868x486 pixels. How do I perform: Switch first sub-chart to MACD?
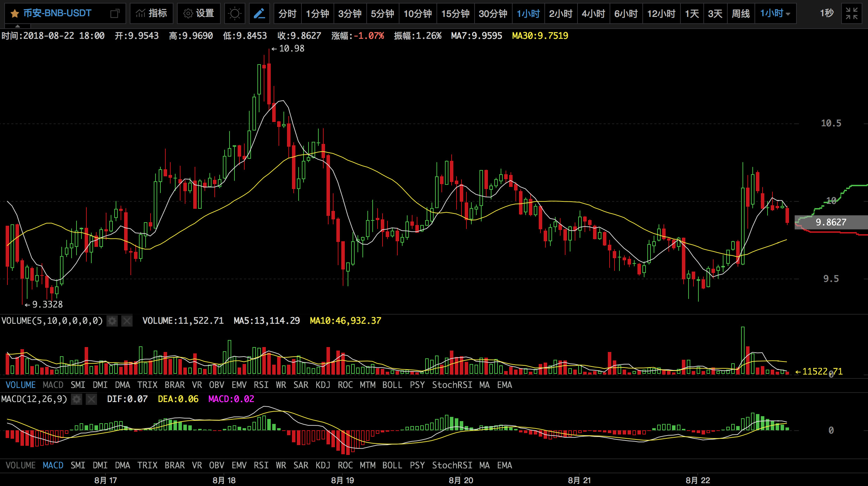53,385
